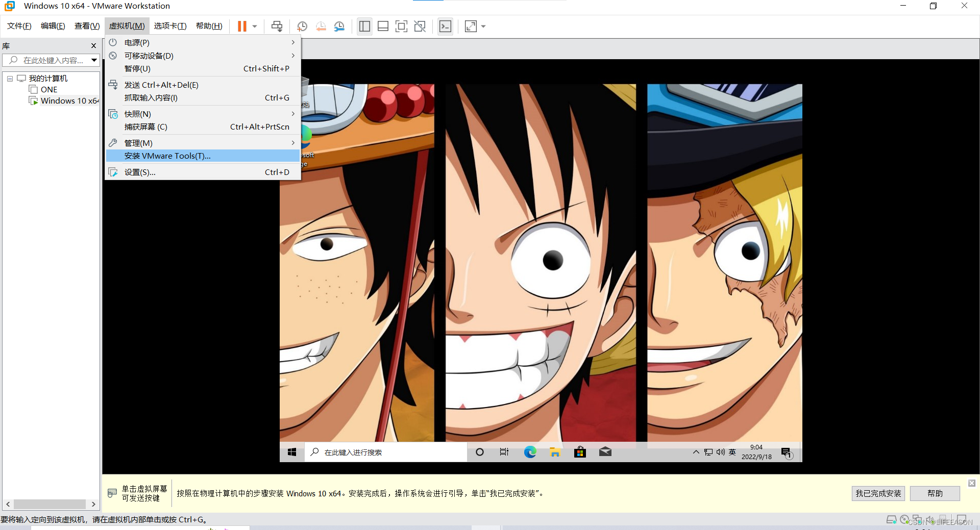This screenshot has width=980, height=530.
Task: Click the stretch guest display icon
Action: pyautogui.click(x=471, y=26)
